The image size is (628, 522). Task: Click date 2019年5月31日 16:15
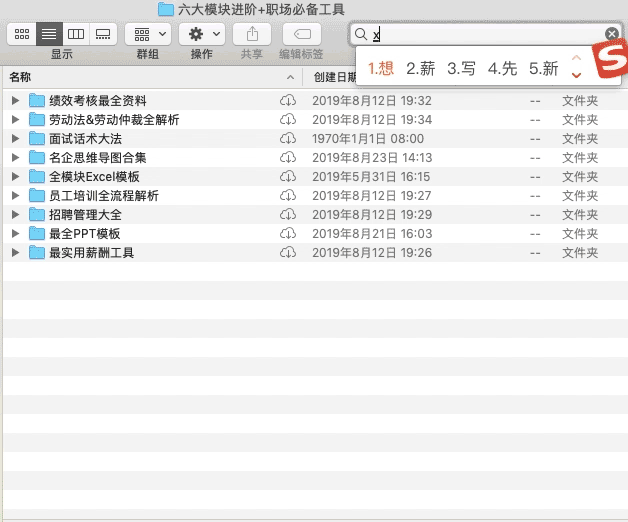point(371,177)
